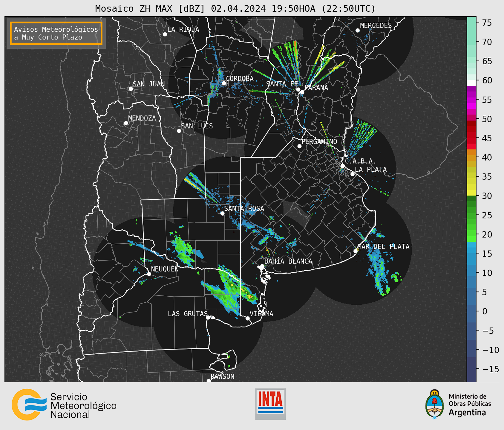Select the Neuquén city marker dot
Screen dimensions: 504x430
(149, 274)
